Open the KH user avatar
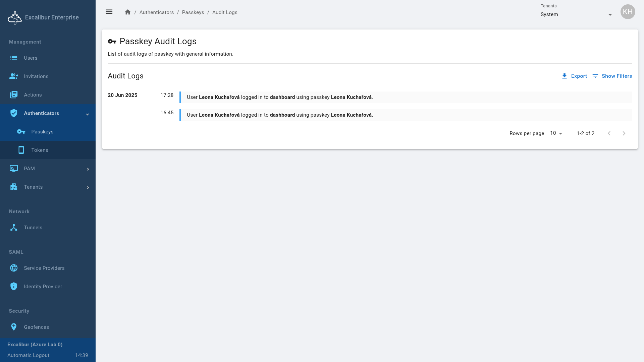644x362 pixels. point(628,12)
